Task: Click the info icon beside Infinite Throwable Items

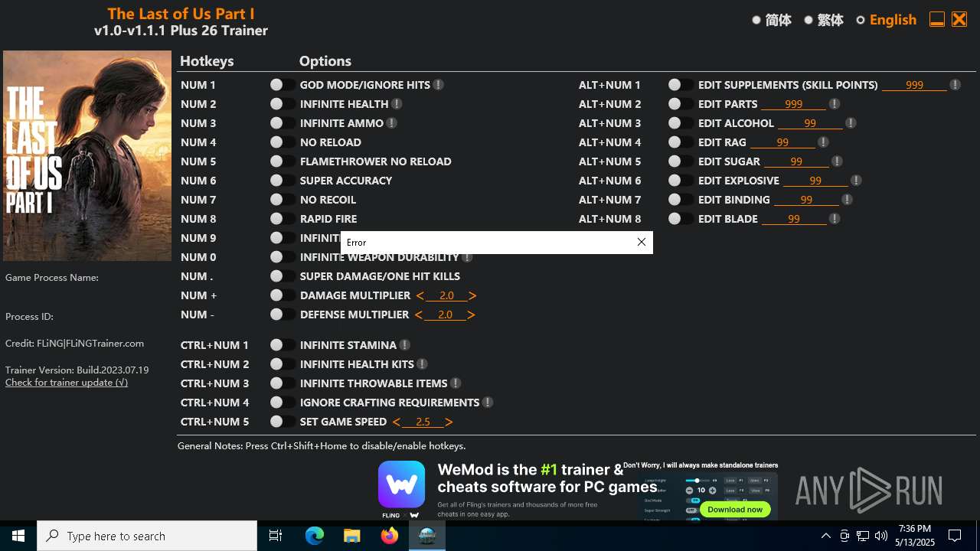Action: click(456, 383)
